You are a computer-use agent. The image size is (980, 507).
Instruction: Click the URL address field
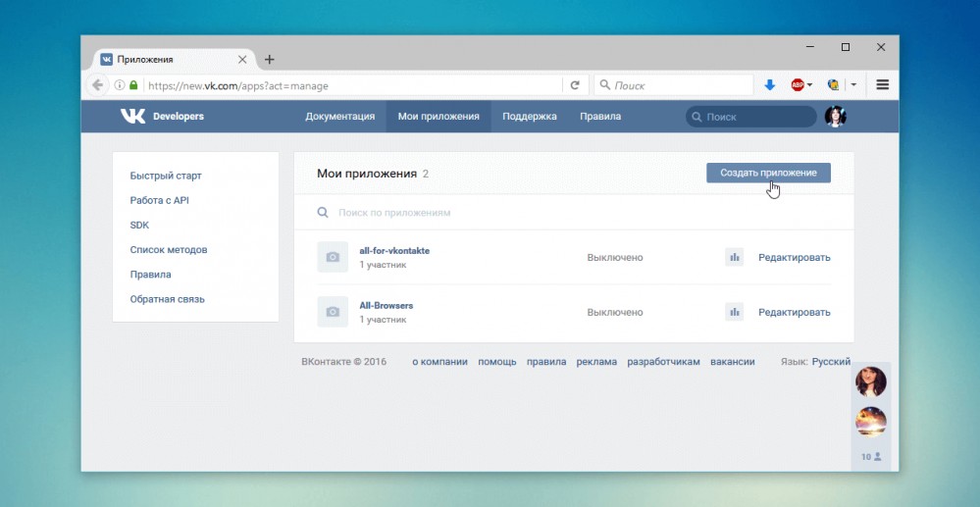[x=353, y=85]
